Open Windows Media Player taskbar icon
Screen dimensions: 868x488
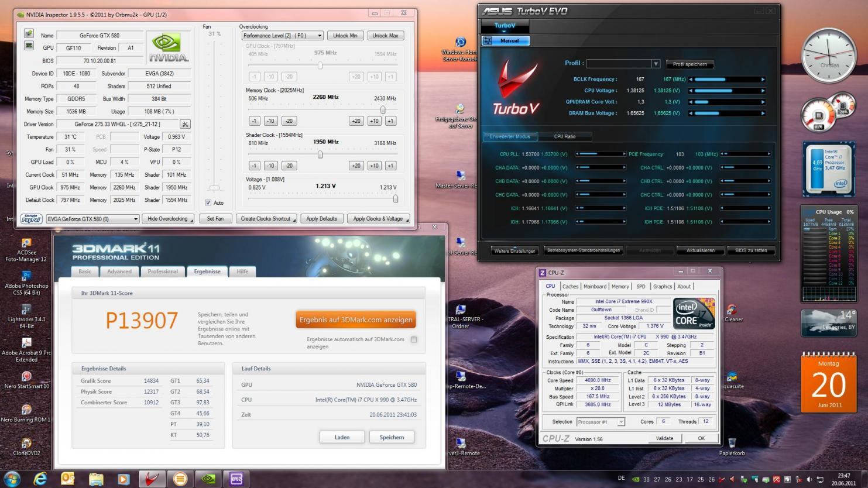[123, 479]
